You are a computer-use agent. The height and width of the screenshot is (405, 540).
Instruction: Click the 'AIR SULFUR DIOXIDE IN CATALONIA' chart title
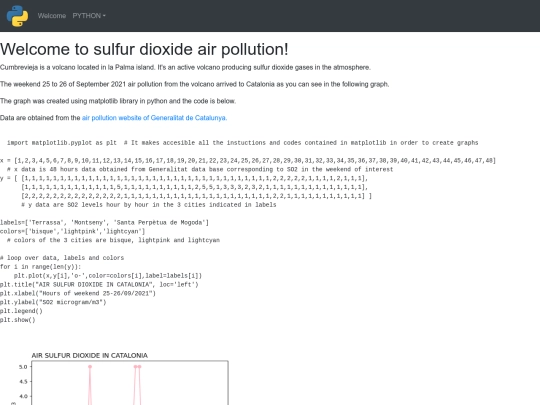click(90, 355)
